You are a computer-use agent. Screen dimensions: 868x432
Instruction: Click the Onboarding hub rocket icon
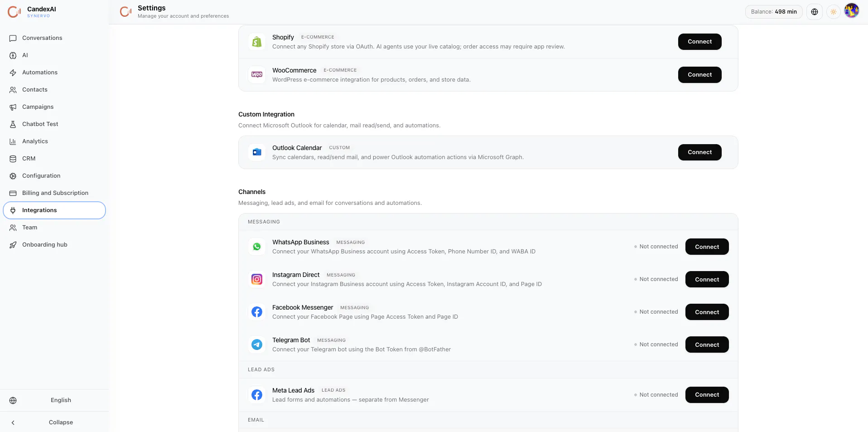pyautogui.click(x=13, y=245)
